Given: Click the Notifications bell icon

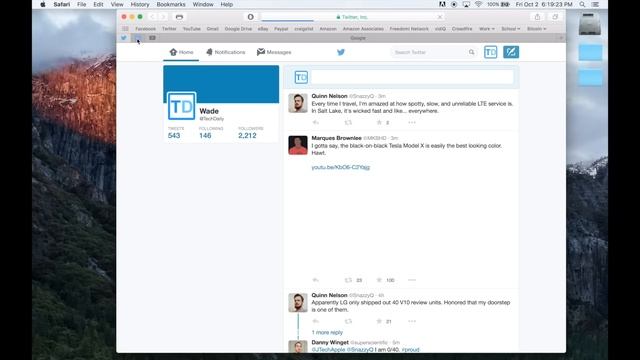Looking at the screenshot, I should [209, 52].
